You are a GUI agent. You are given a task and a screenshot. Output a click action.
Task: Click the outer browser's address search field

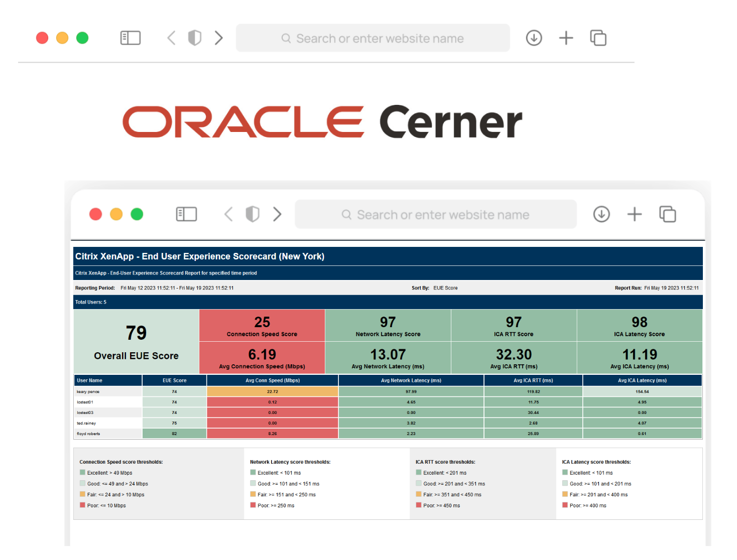point(373,38)
